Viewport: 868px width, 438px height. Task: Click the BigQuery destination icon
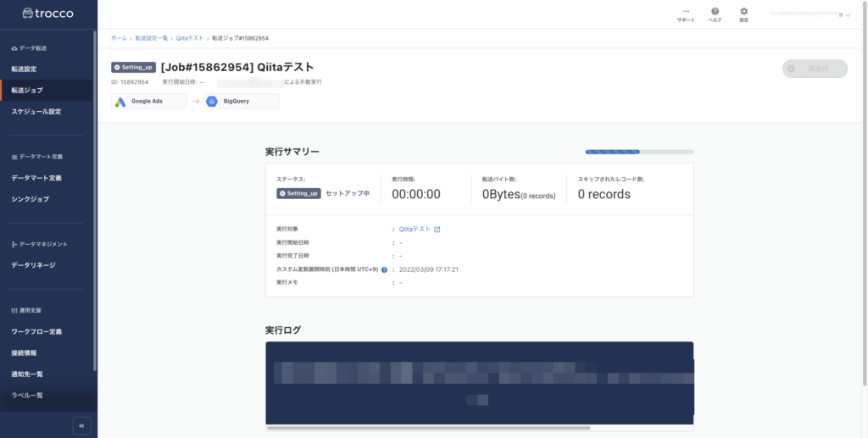213,102
